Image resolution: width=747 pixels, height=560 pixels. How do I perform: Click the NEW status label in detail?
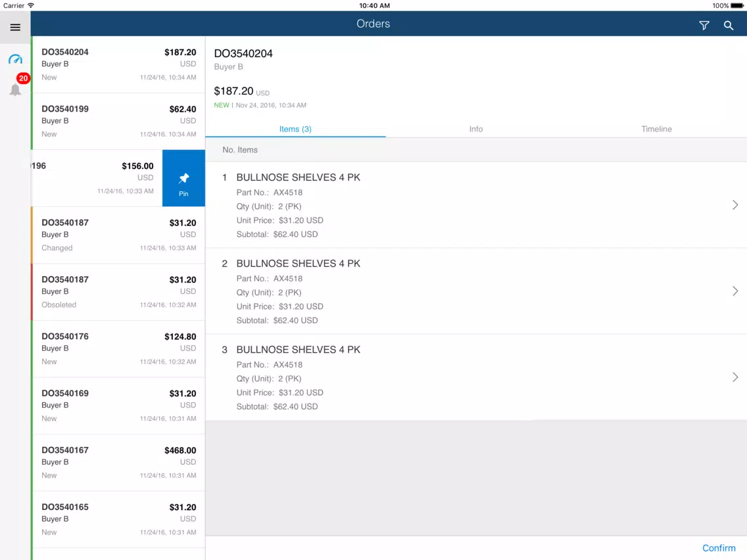222,105
